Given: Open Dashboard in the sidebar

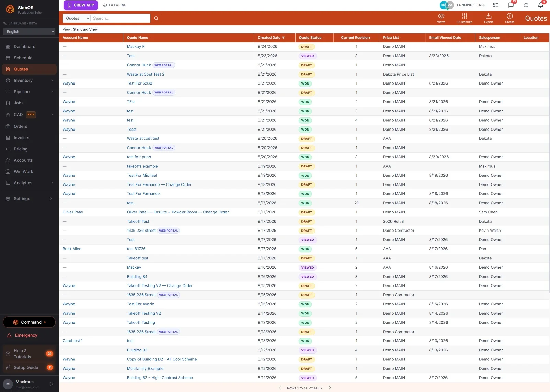Looking at the screenshot, I should point(29,47).
